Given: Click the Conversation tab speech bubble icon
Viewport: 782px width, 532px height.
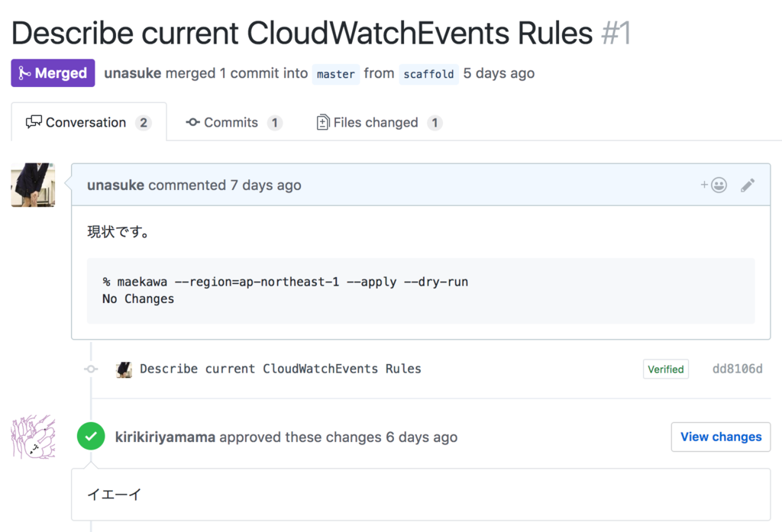Looking at the screenshot, I should tap(34, 122).
